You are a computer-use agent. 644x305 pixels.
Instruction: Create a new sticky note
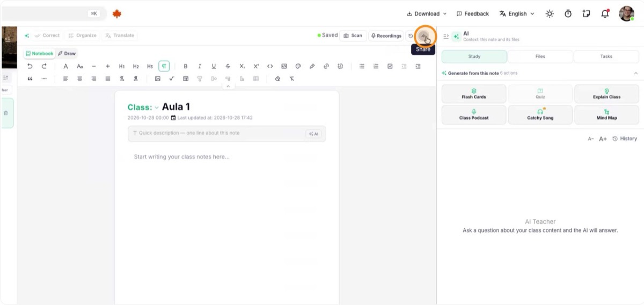(586, 13)
